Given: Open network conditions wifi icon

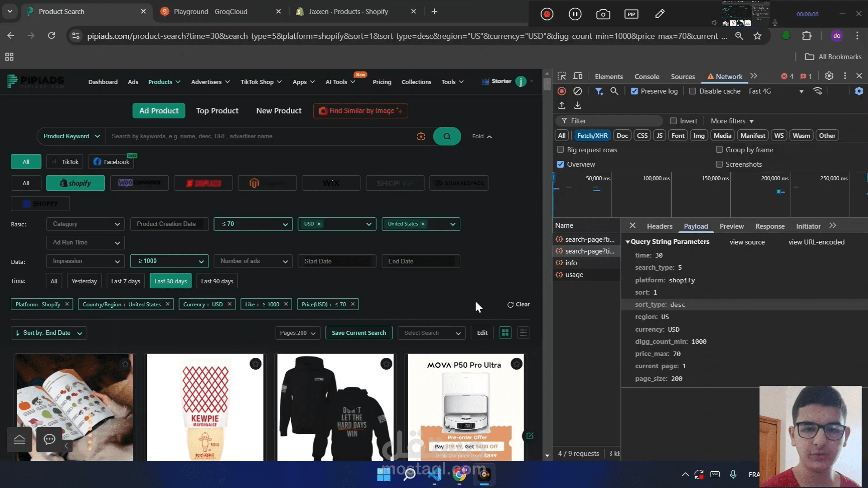Looking at the screenshot, I should tap(817, 91).
